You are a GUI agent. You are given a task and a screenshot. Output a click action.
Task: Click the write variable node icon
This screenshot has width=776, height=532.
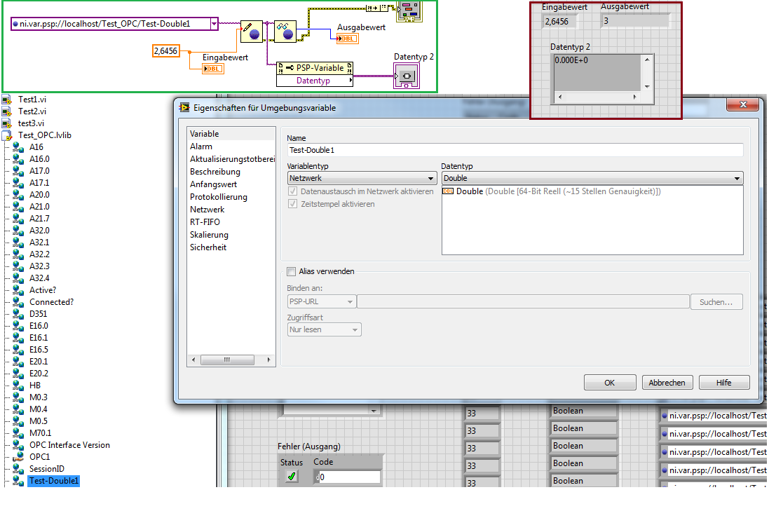tap(251, 32)
